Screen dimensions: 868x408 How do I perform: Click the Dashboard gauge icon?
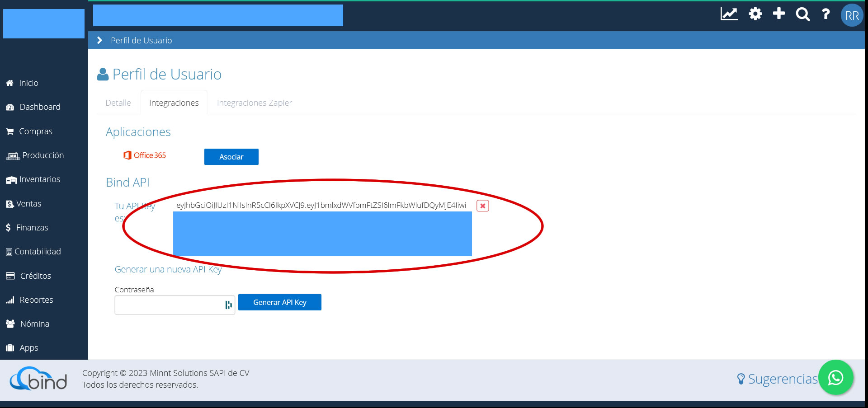click(x=10, y=107)
